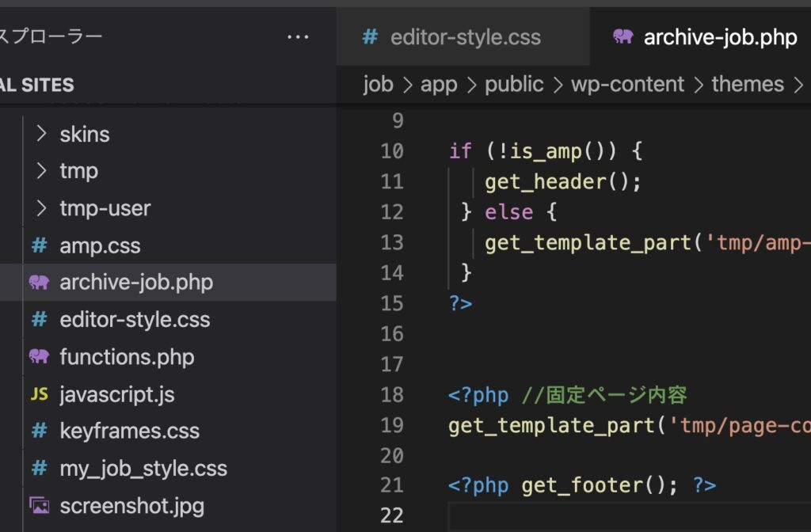This screenshot has height=532, width=811.
Task: Open the explorer's three-dot more actions menu
Action: tap(298, 37)
